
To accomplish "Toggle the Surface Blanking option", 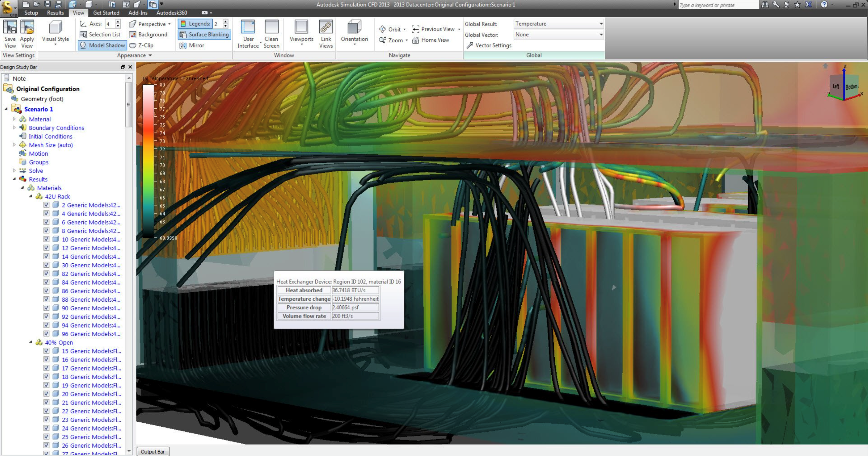I will click(x=204, y=34).
